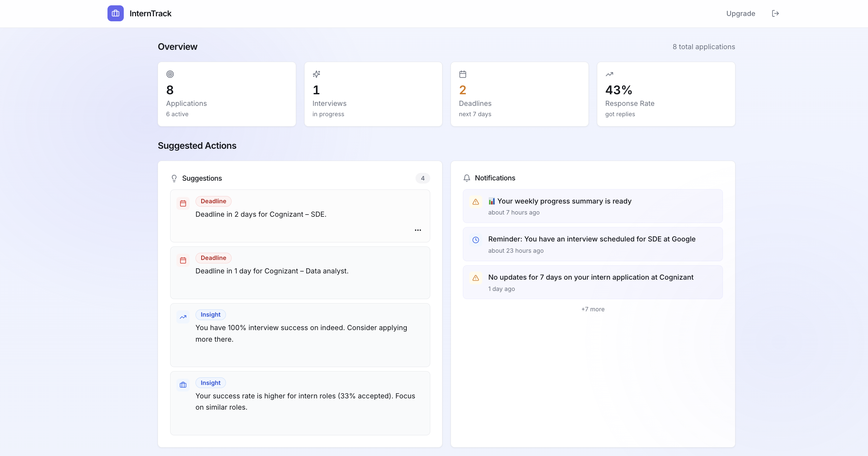The height and width of the screenshot is (456, 868).
Task: Click the InternTrack briefcase logo icon
Action: click(115, 13)
